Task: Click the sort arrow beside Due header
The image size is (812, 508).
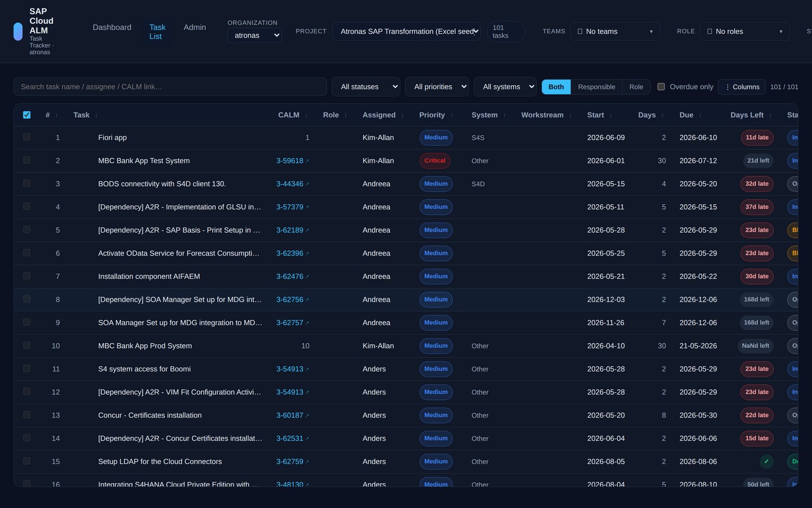Action: tap(700, 115)
